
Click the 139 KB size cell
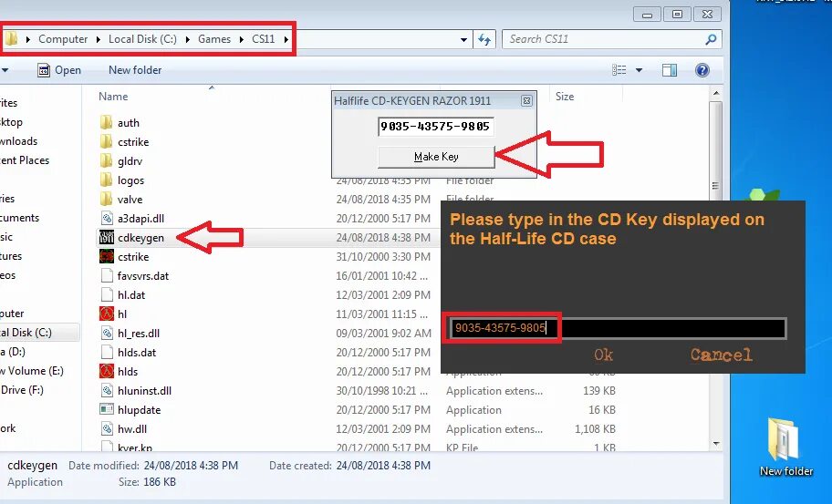coord(599,391)
